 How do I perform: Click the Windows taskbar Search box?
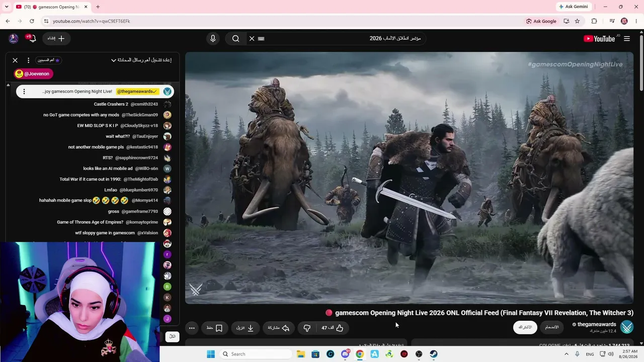tap(255, 354)
